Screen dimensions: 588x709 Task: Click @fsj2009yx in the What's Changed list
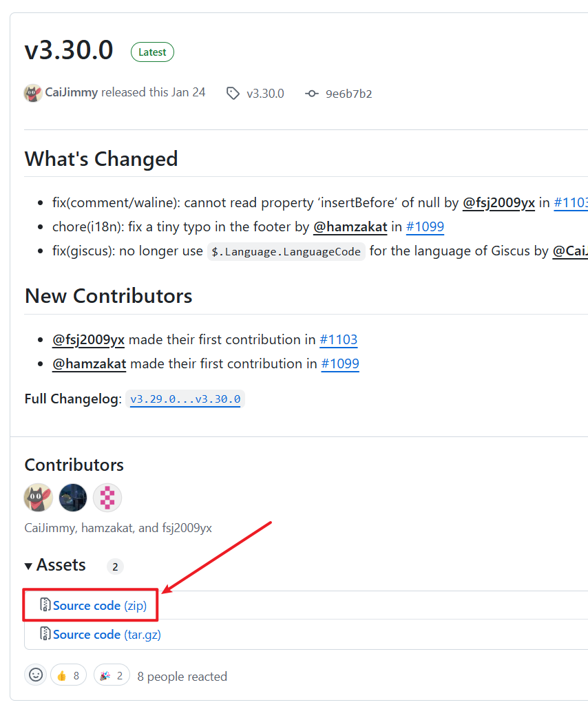click(x=498, y=203)
